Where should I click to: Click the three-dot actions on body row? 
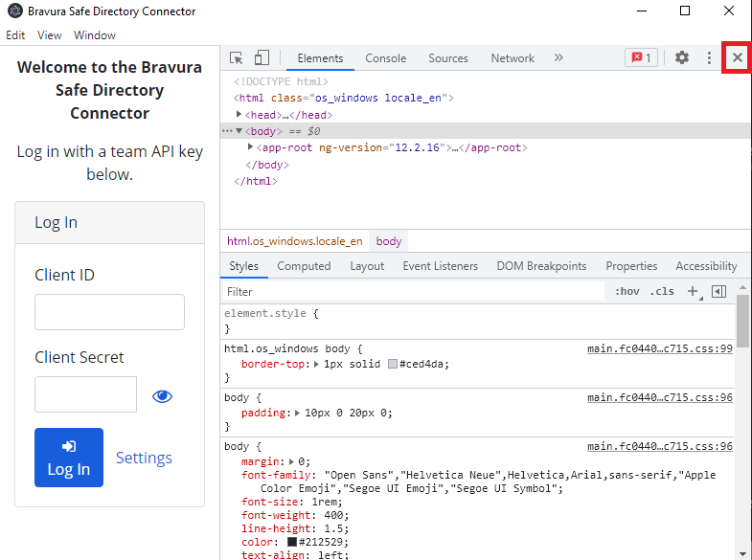(227, 131)
